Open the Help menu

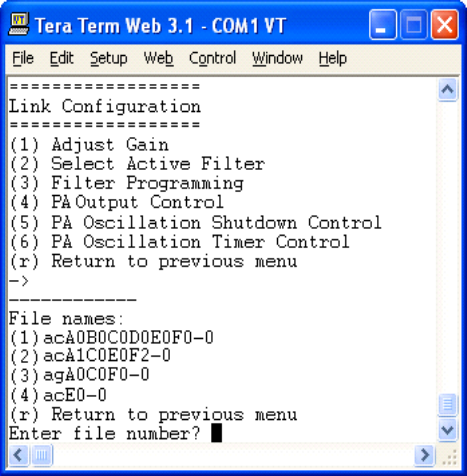pos(333,58)
